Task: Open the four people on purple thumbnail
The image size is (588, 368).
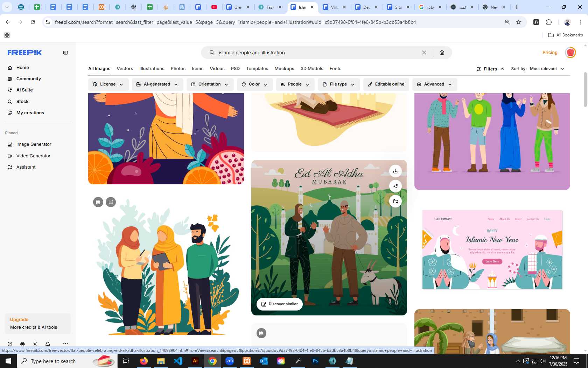Action: pos(492,141)
